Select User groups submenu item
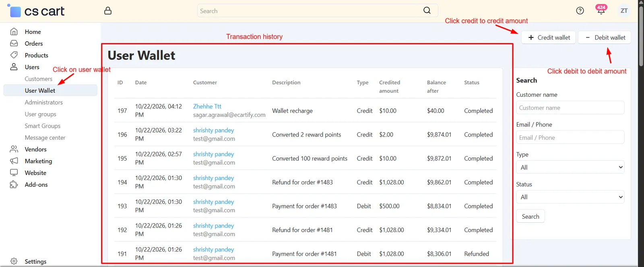Screen dimensions: 644x267 click(40, 114)
